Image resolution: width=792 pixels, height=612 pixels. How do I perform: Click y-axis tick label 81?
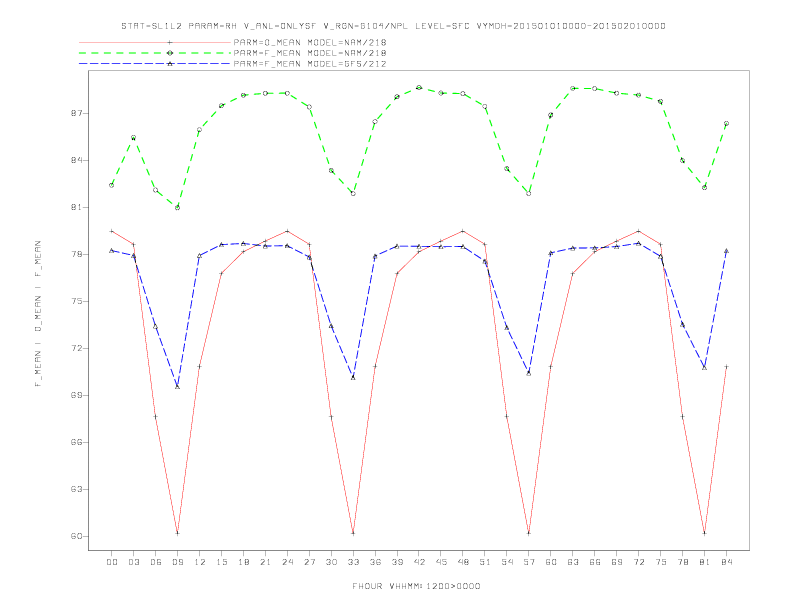[x=77, y=208]
